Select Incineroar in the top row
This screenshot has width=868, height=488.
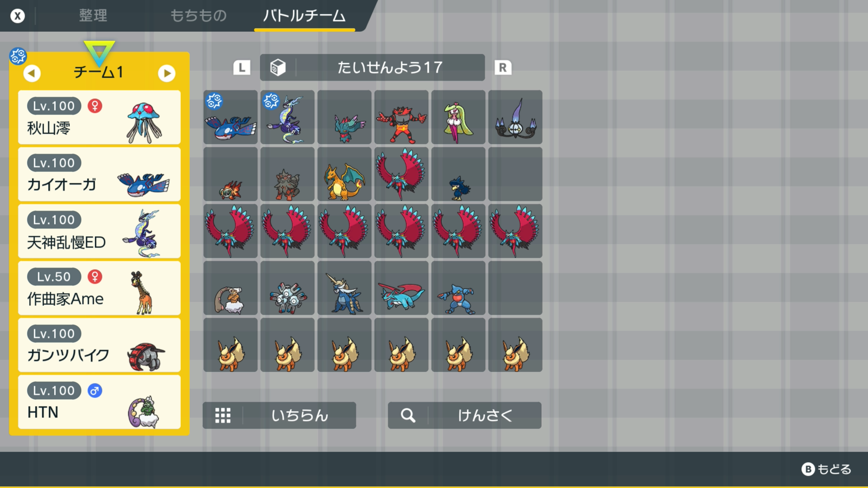pyautogui.click(x=401, y=117)
